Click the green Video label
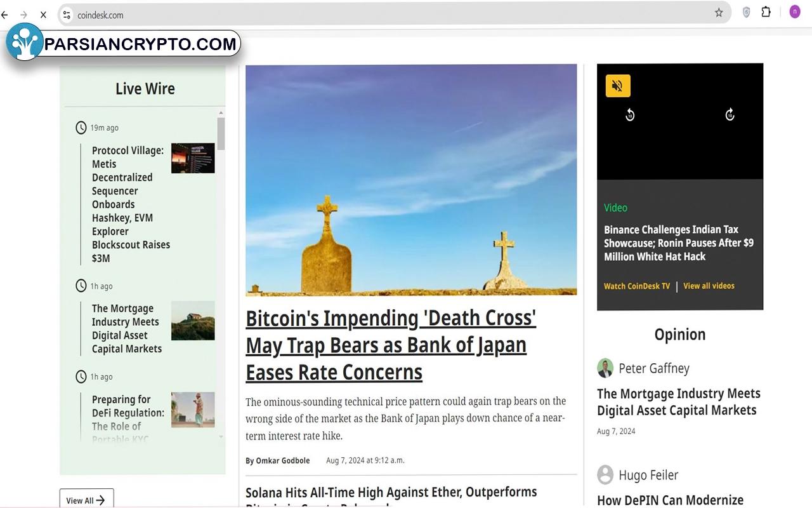Image resolution: width=812 pixels, height=508 pixels. coord(615,208)
